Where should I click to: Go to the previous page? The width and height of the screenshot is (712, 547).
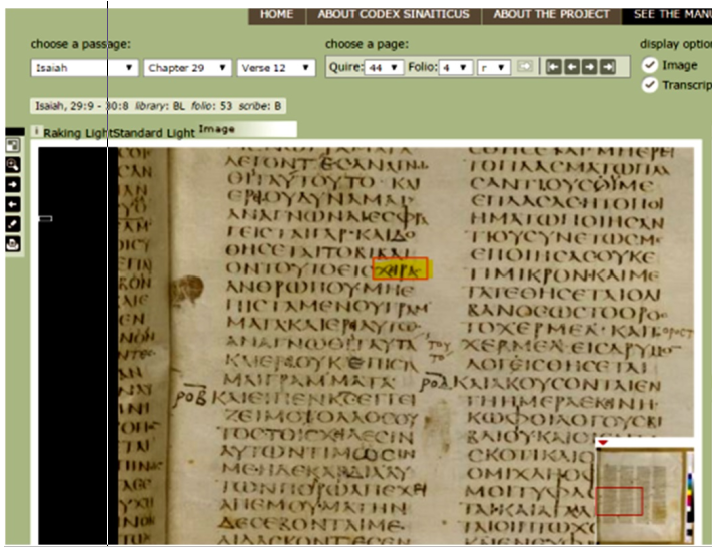[x=572, y=67]
